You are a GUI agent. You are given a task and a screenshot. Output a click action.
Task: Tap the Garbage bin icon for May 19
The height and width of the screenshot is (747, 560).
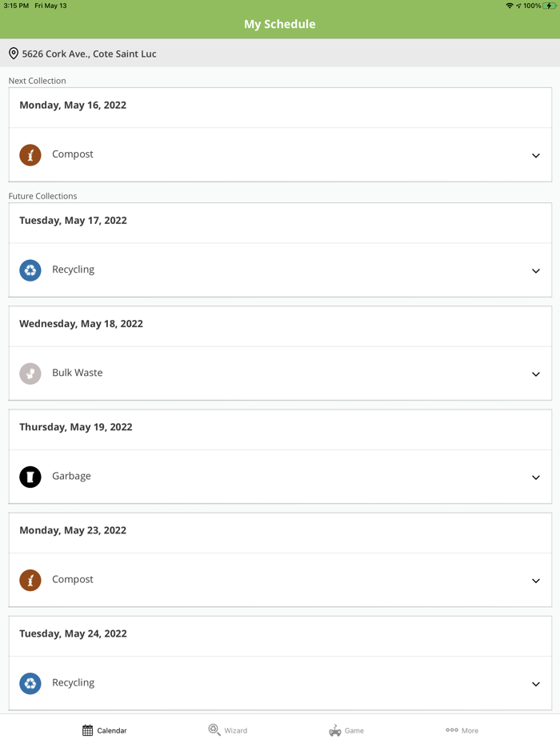(30, 477)
